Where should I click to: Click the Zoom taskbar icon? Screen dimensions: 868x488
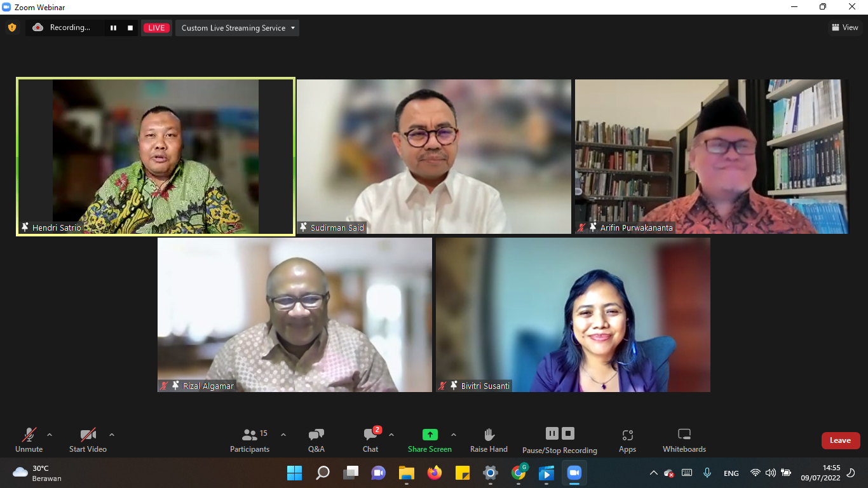pyautogui.click(x=574, y=473)
